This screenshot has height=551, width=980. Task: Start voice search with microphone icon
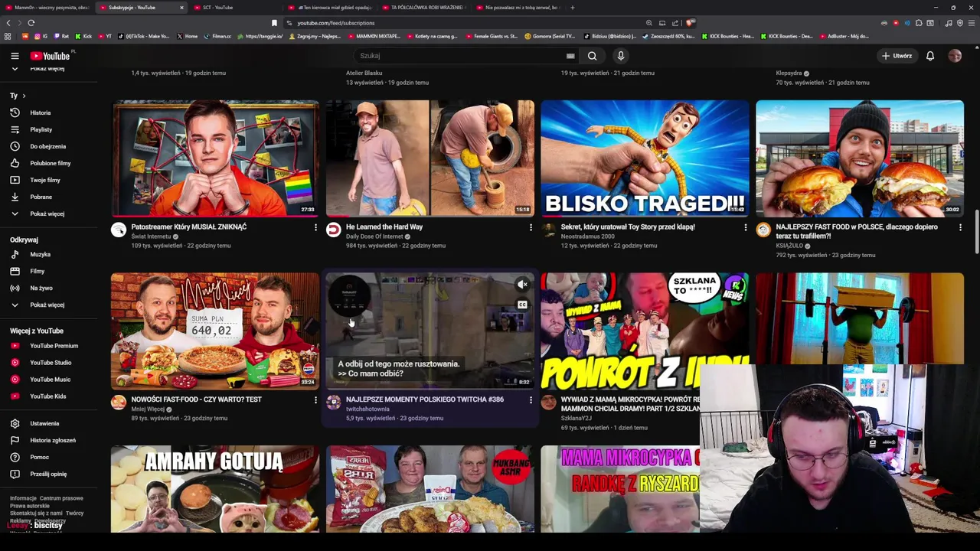[621, 56]
